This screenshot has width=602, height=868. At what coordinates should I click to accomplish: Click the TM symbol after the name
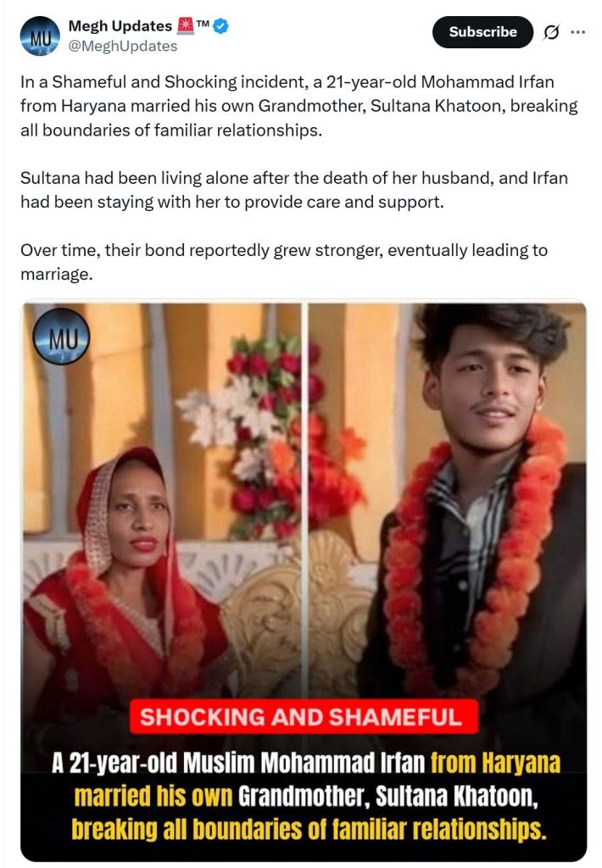tap(203, 24)
